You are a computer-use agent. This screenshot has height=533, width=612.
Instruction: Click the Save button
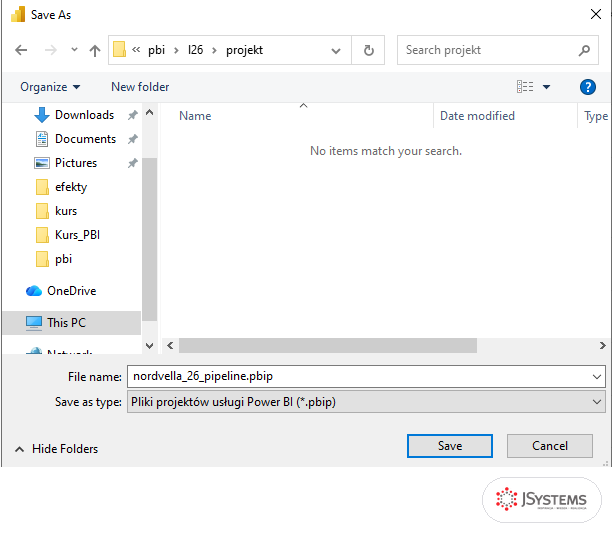(450, 446)
